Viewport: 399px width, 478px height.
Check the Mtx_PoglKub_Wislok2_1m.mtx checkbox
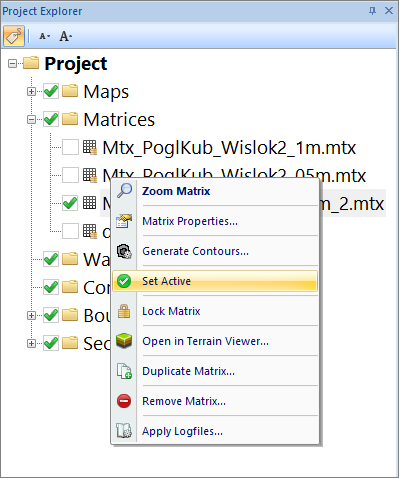pyautogui.click(x=70, y=147)
